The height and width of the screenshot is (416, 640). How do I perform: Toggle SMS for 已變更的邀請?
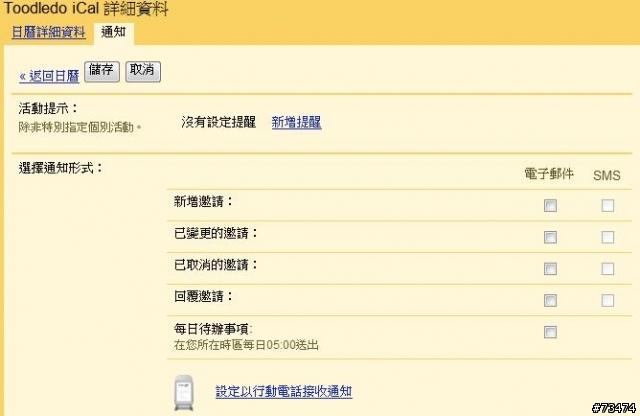pyautogui.click(x=608, y=237)
